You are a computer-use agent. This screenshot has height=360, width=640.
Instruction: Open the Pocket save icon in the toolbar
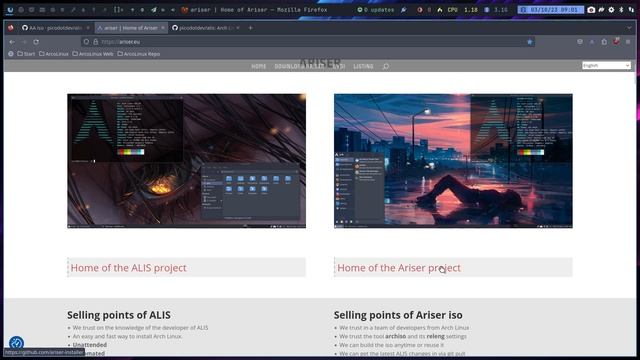(580, 42)
